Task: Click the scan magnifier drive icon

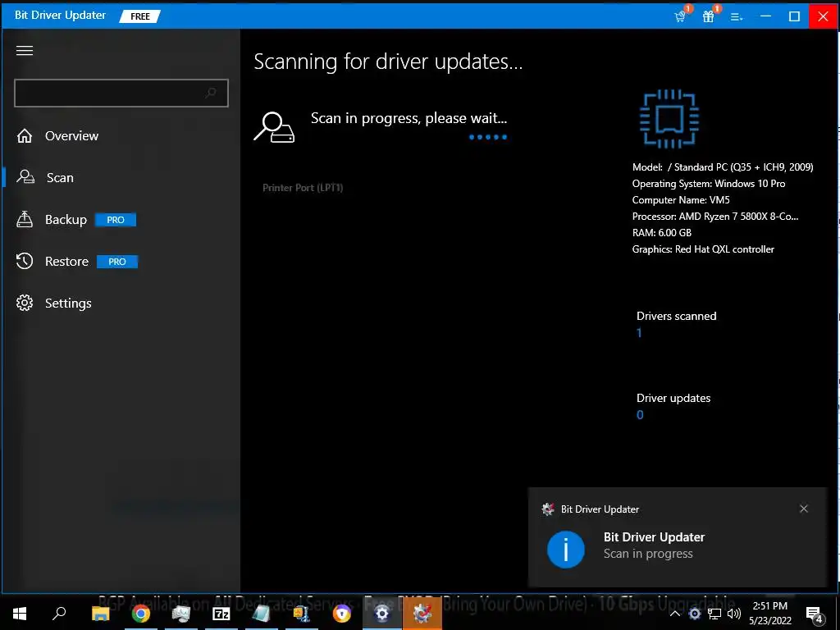Action: coord(274,127)
